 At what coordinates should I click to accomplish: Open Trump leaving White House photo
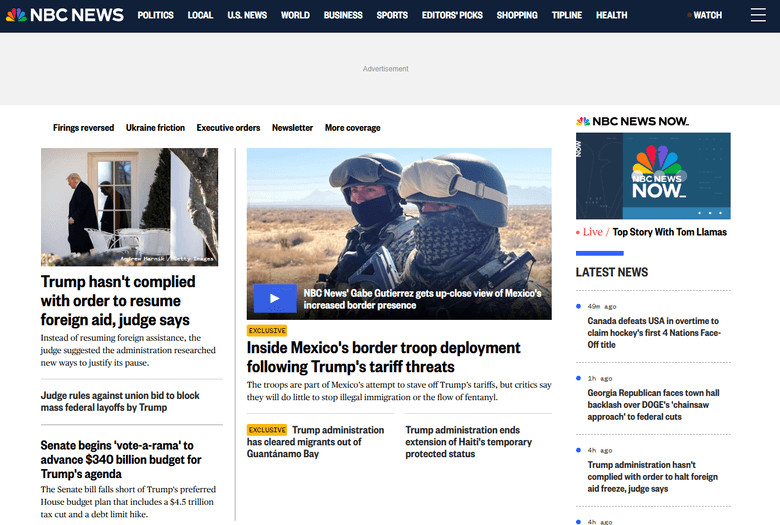point(129,207)
